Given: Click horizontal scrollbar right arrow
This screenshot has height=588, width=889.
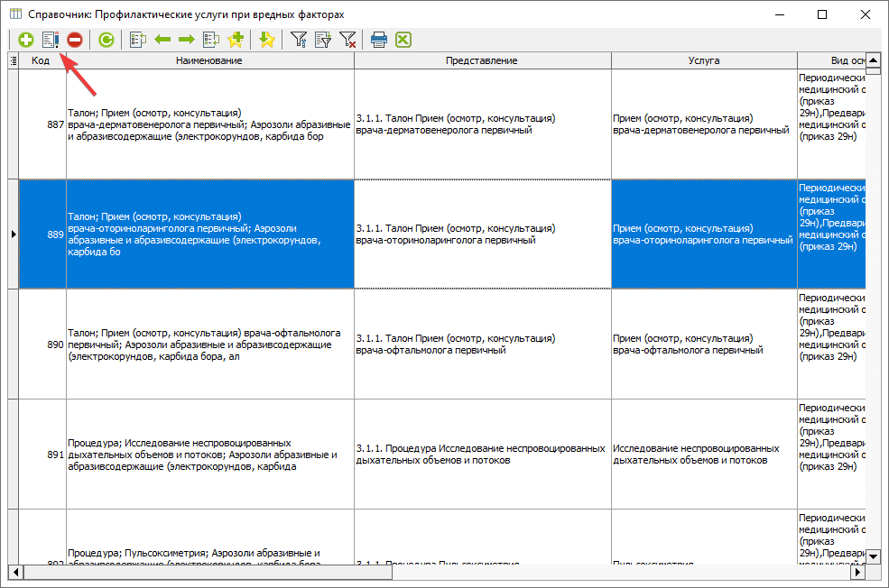Looking at the screenshot, I should [857, 572].
